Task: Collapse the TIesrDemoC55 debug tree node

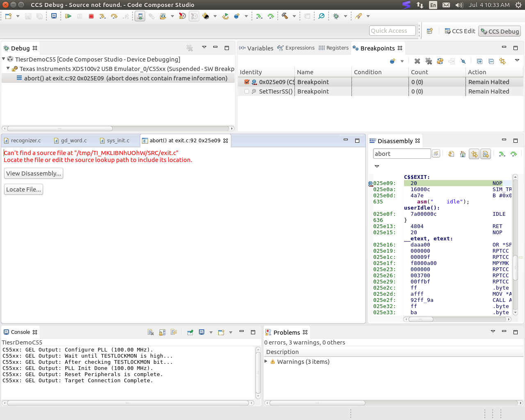Action: [4, 59]
